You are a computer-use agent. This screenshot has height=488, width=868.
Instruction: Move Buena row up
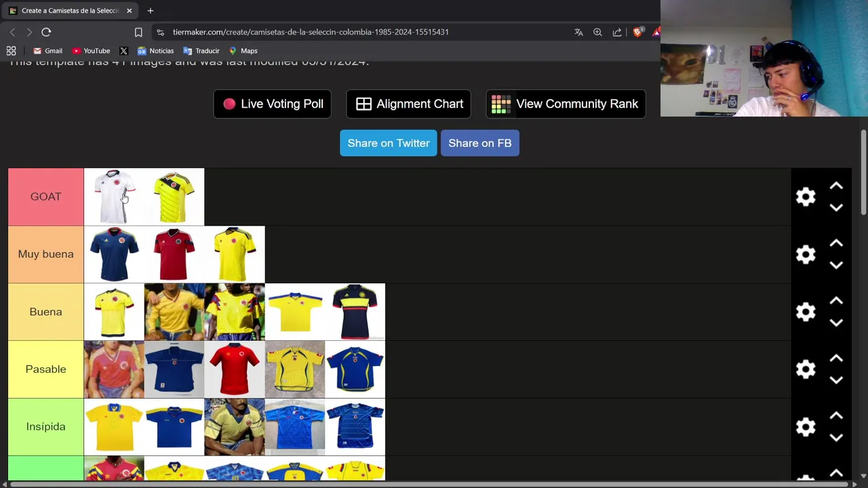tap(836, 301)
